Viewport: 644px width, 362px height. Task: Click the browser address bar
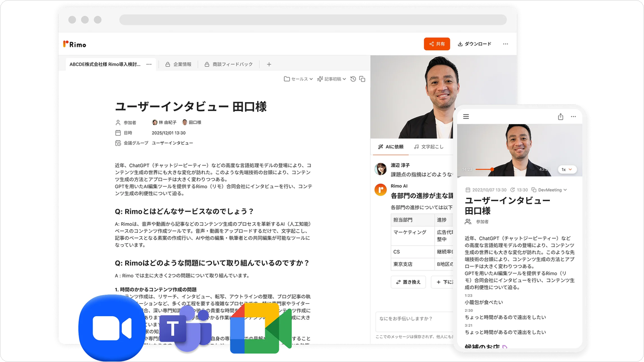pyautogui.click(x=313, y=20)
